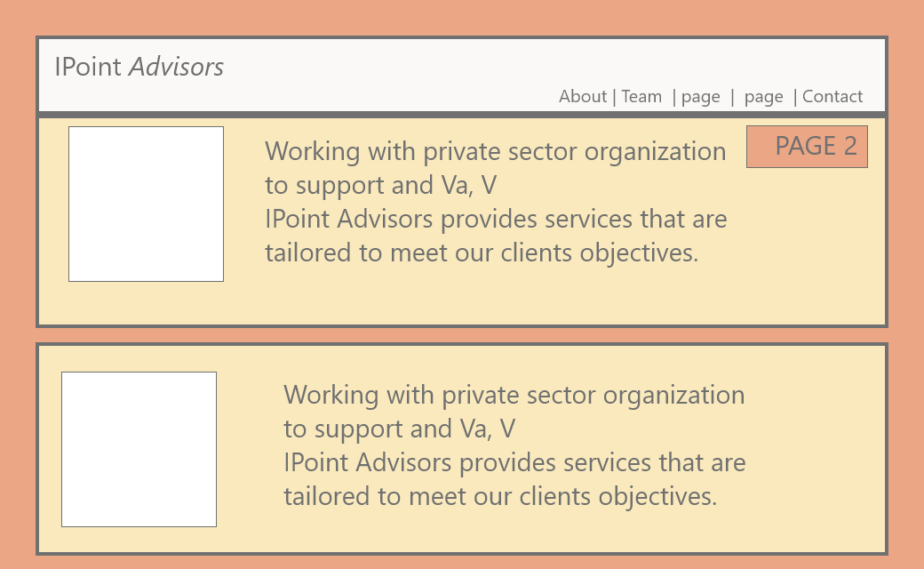Click 'IPoint Advisors provides services' line in the lower panel
The height and width of the screenshot is (569, 924).
click(x=514, y=462)
